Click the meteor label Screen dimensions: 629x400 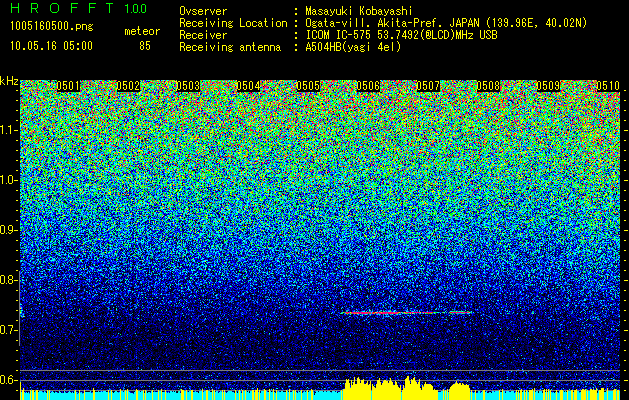(x=142, y=31)
